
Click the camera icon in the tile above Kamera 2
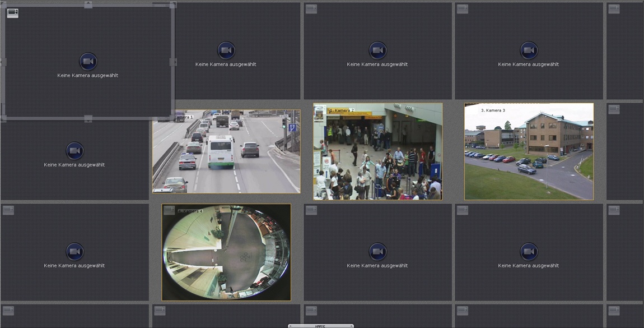pos(377,50)
